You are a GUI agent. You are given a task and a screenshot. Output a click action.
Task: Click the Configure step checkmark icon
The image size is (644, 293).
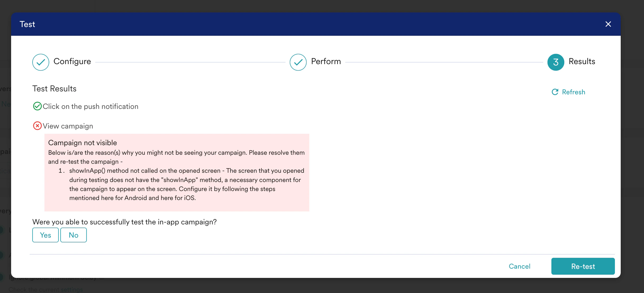coord(41,62)
